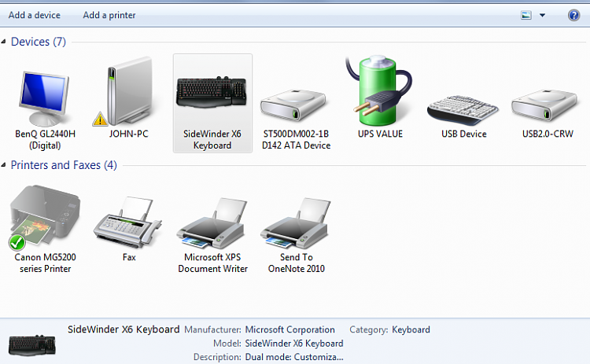Click the Canon MG5200 series Printer label
Screen dimensions: 590x364
(x=45, y=263)
